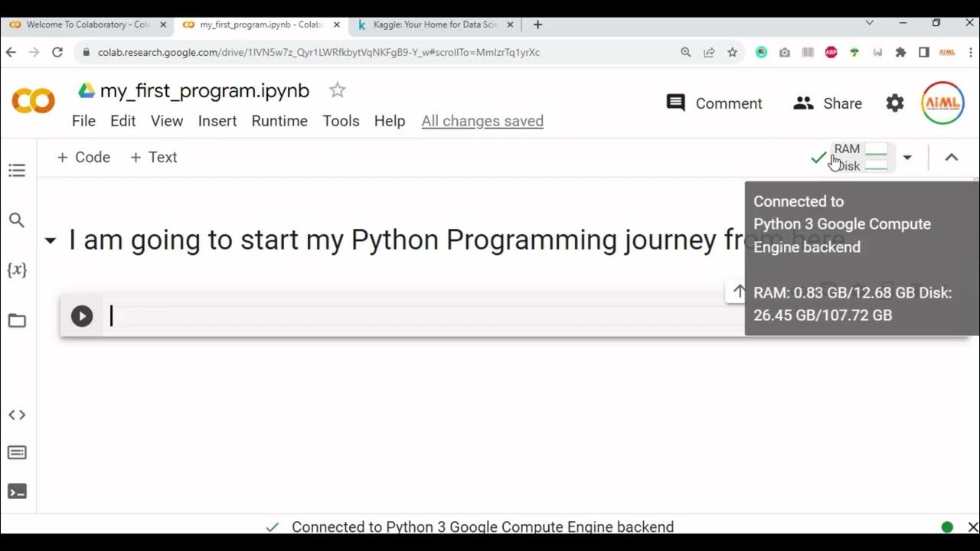Star the my_first_program.ipynb notebook
The width and height of the screenshot is (980, 551).
[337, 90]
